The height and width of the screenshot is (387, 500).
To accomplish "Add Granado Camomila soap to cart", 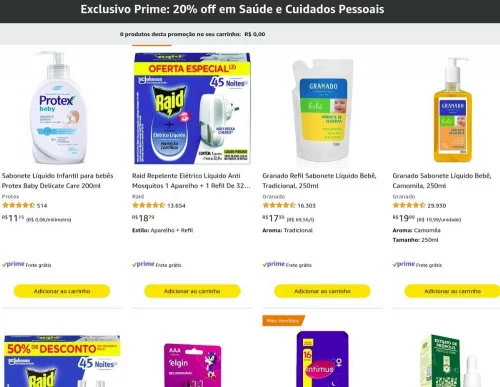I will point(452,291).
